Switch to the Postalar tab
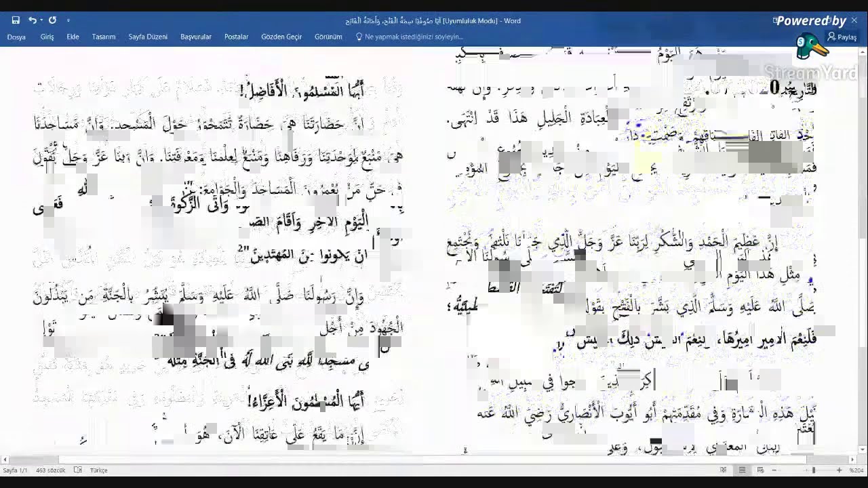This screenshot has width=868, height=488. pyautogui.click(x=237, y=37)
